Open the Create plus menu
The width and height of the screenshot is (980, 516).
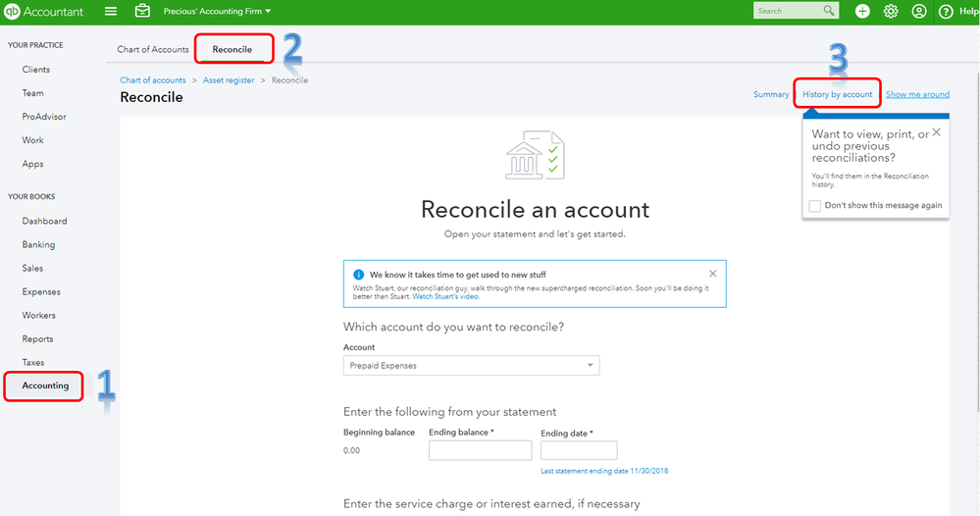(862, 11)
